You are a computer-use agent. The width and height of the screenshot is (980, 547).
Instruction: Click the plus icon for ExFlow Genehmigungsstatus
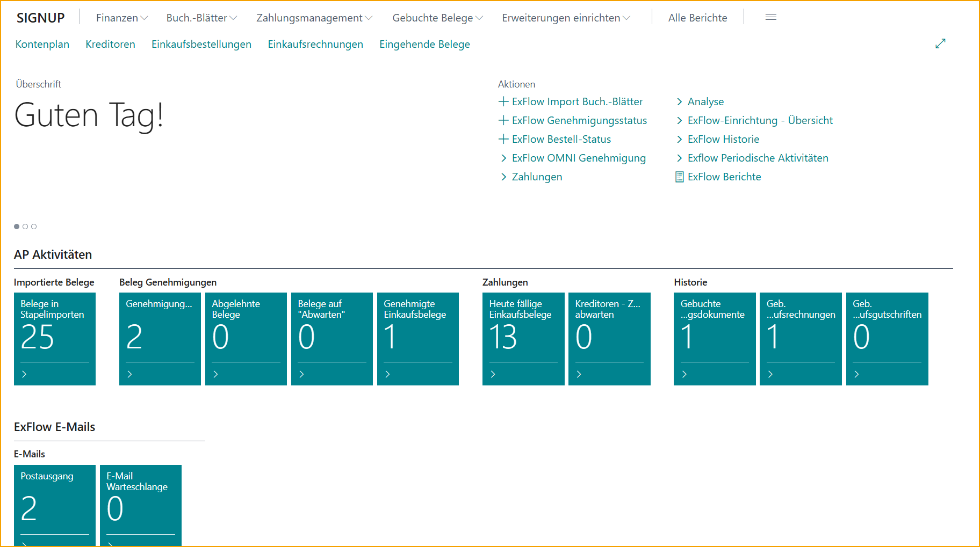pos(503,120)
